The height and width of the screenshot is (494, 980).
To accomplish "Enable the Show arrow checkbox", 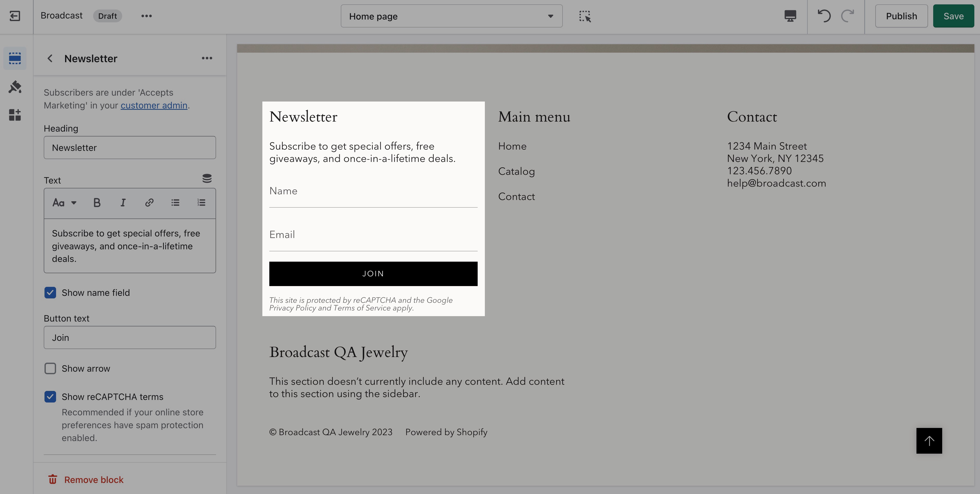I will click(50, 369).
